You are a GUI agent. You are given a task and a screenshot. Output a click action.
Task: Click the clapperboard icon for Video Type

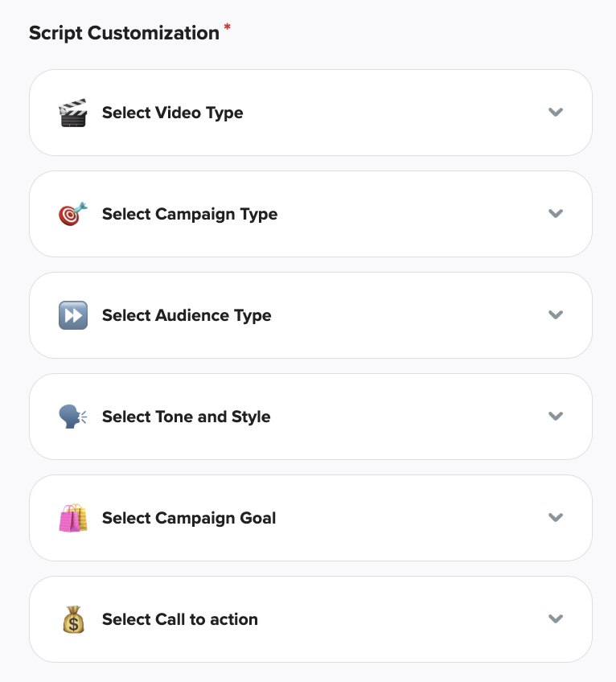[x=72, y=113]
